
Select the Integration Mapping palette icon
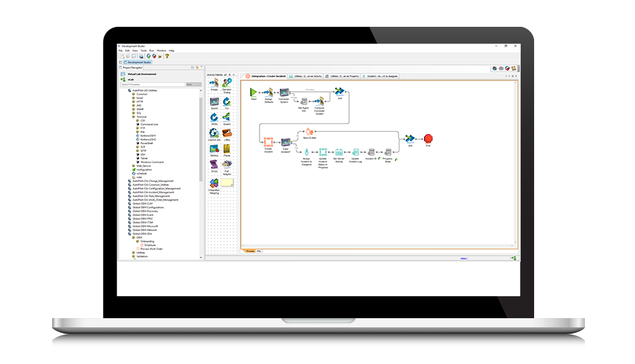214,184
